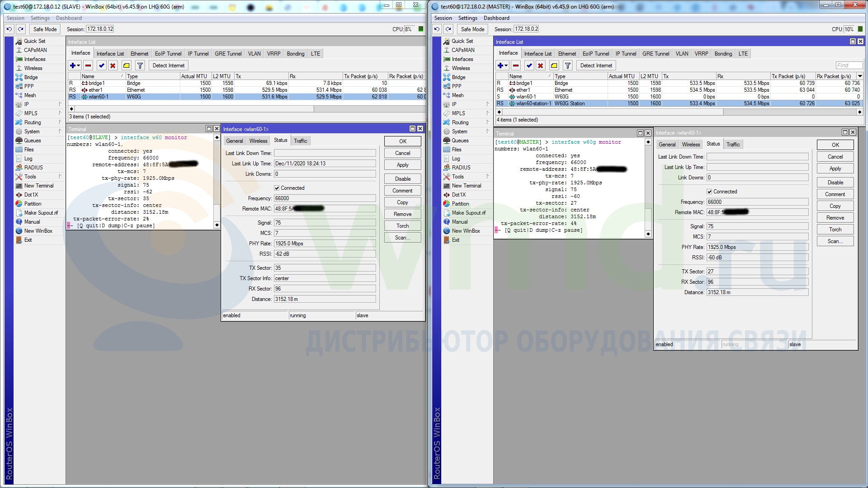Open Bridge in SLAVE sidebar
Screen dimensions: 868x488
pos(31,77)
